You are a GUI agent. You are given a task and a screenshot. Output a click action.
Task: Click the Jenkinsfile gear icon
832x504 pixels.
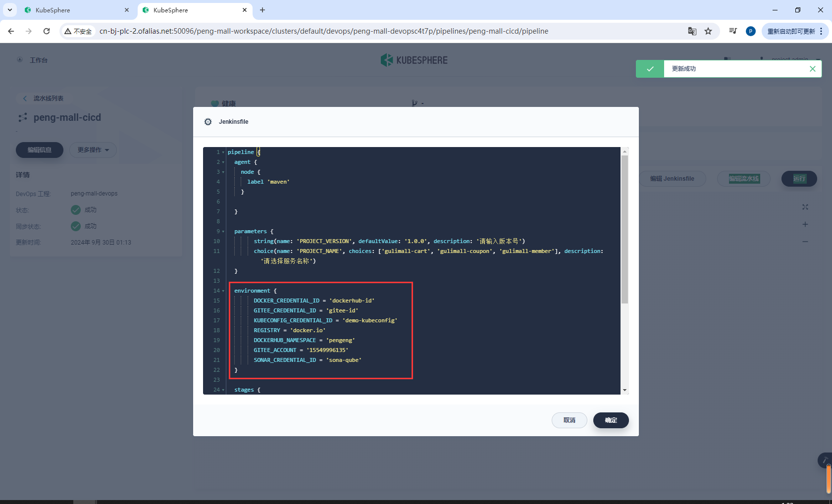pyautogui.click(x=208, y=122)
